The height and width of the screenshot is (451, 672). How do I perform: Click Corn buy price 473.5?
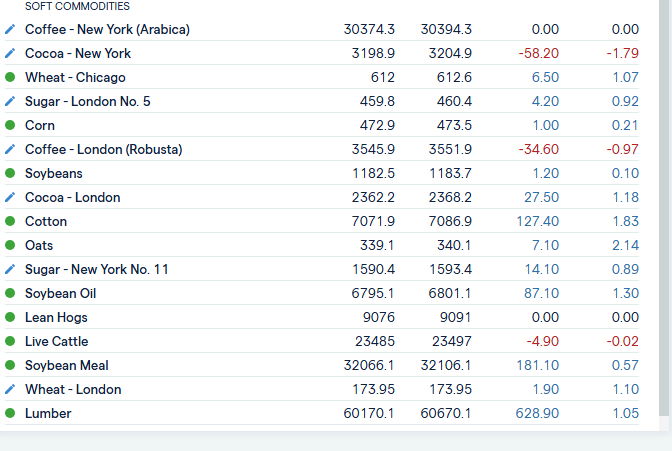tap(454, 125)
